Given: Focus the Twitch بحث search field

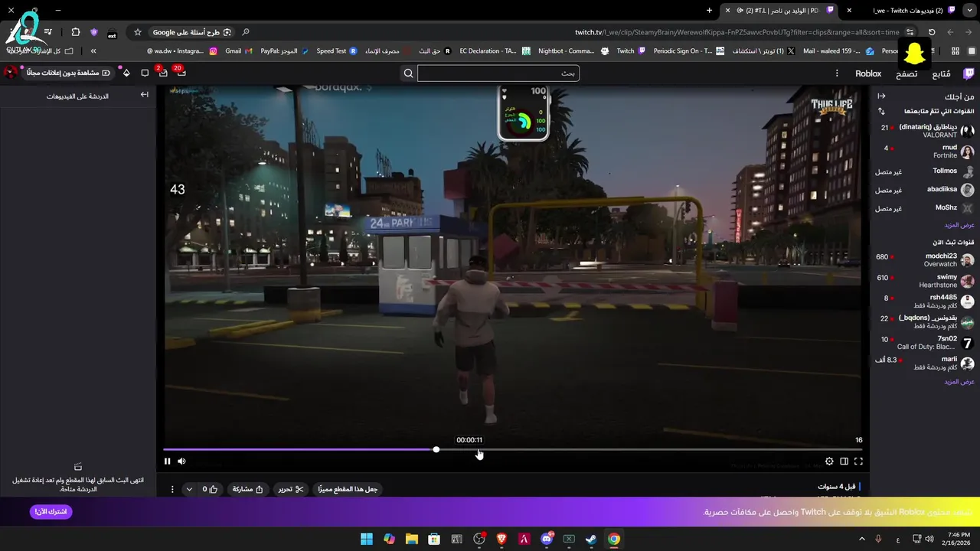Looking at the screenshot, I should [498, 73].
